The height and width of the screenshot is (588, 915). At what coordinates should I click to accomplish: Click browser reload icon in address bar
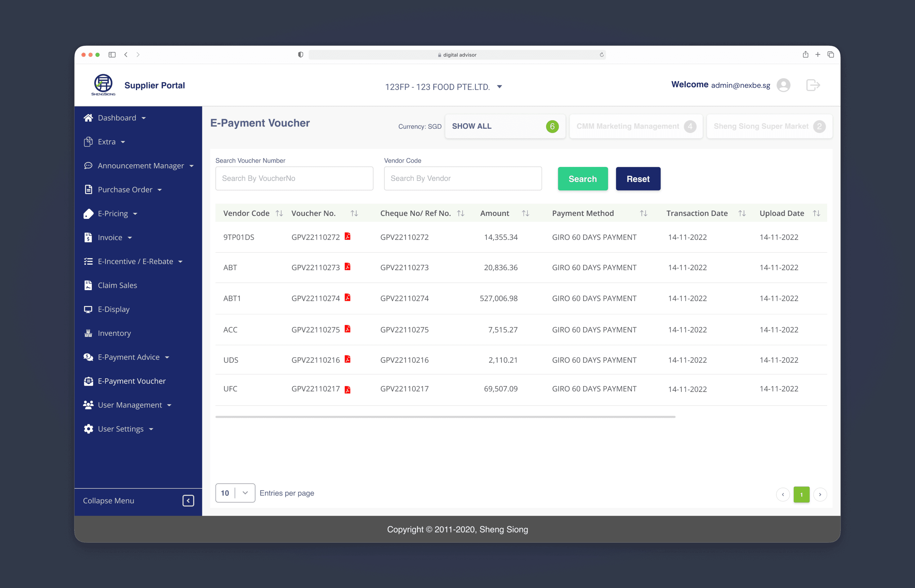(x=602, y=55)
